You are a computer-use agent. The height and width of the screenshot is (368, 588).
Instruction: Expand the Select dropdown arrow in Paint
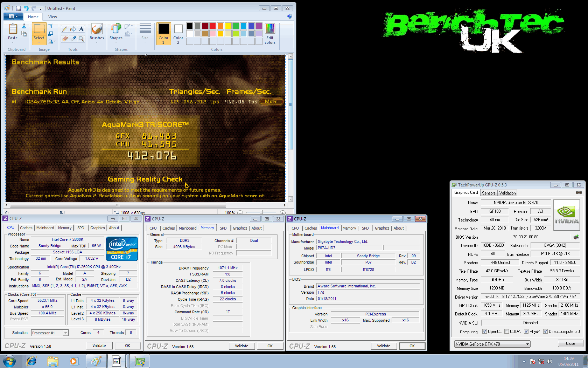tap(39, 42)
